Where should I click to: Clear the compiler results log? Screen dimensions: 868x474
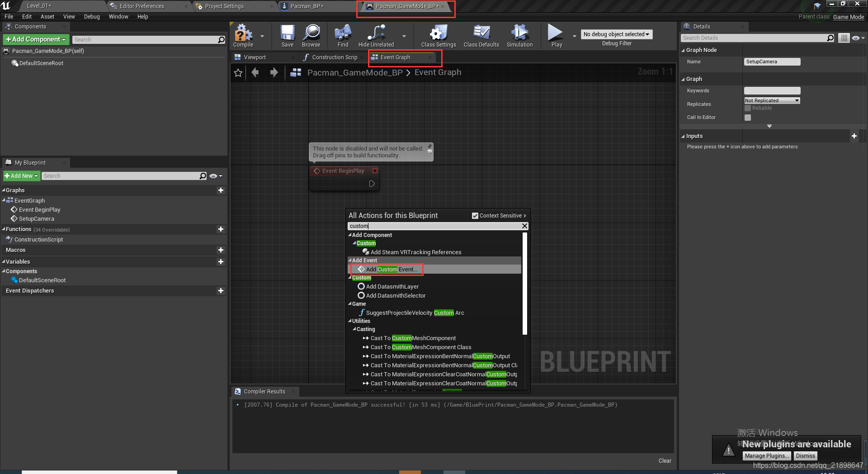point(665,461)
